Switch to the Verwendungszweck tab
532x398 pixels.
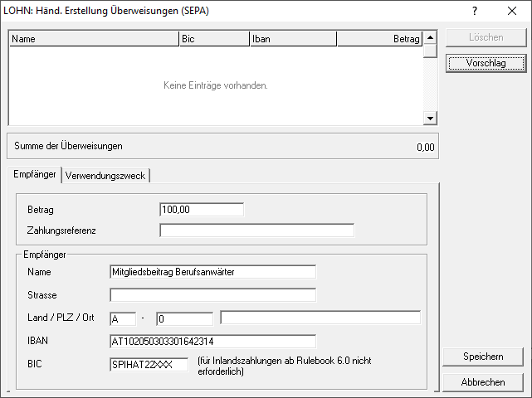(105, 175)
